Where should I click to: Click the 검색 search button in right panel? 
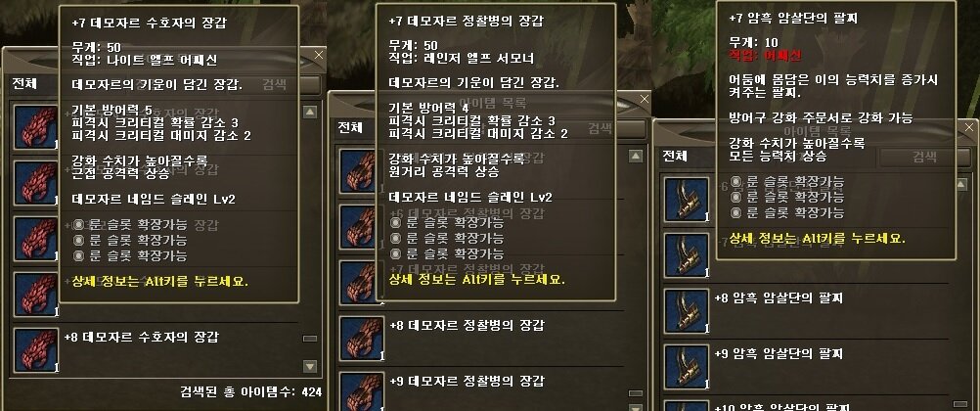click(x=924, y=157)
